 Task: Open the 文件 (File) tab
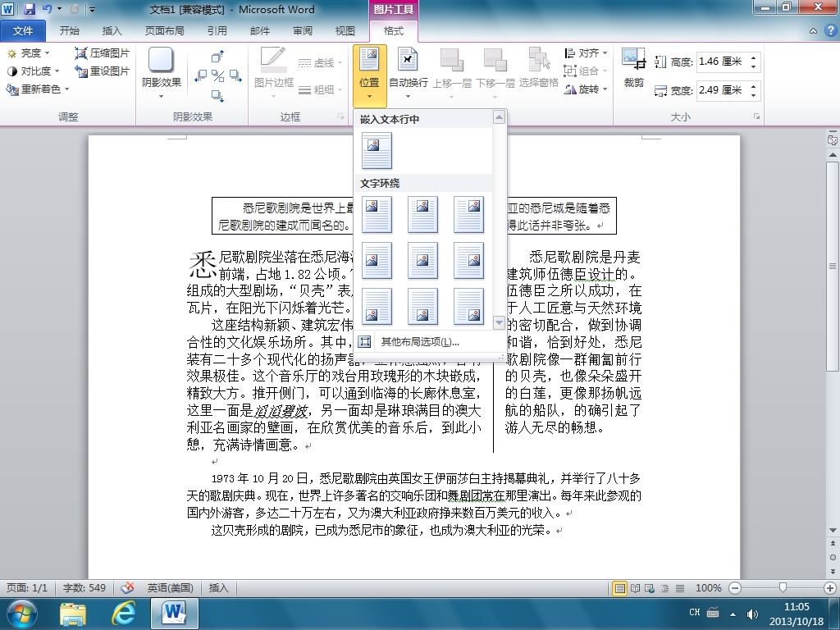22,30
